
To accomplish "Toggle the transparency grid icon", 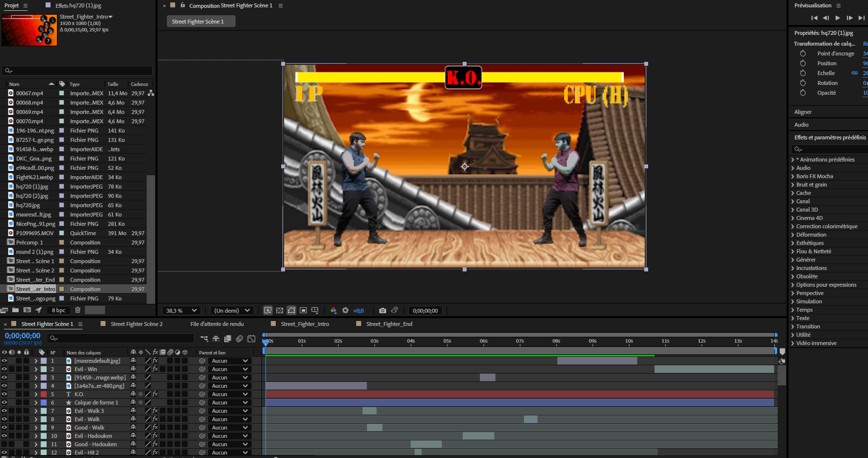I will tap(280, 310).
